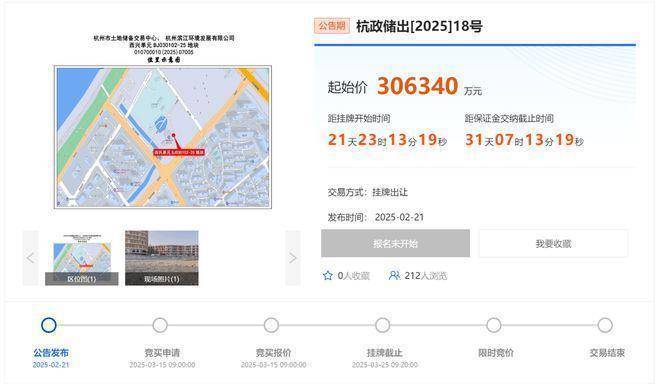
Task: Click the 杭政储出[2025]18号 title
Action: [x=419, y=26]
